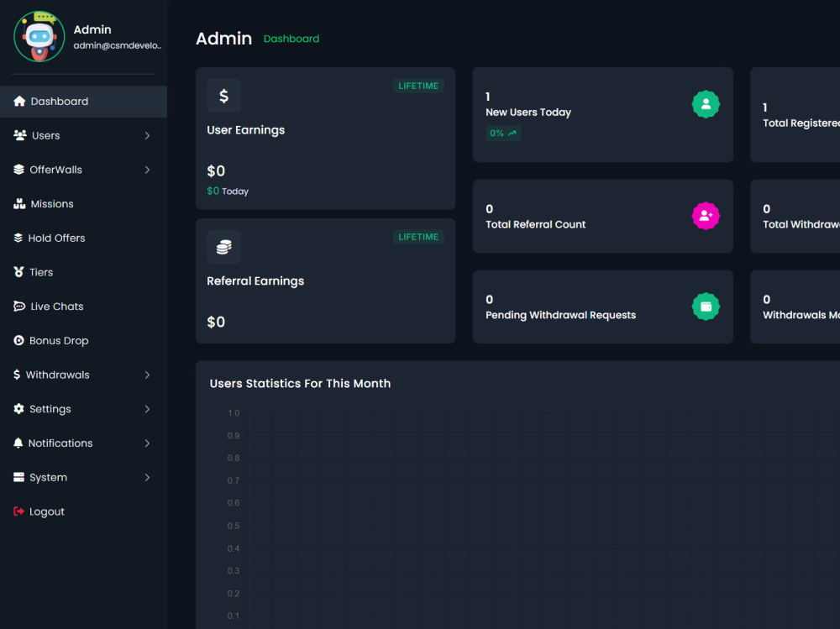
Task: Click the Admin page heading
Action: (x=224, y=39)
